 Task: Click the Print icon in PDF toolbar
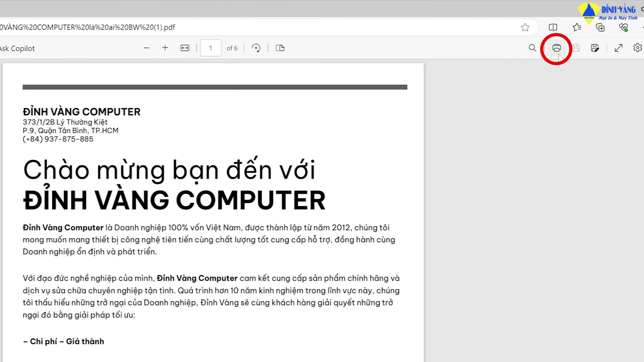tap(556, 48)
